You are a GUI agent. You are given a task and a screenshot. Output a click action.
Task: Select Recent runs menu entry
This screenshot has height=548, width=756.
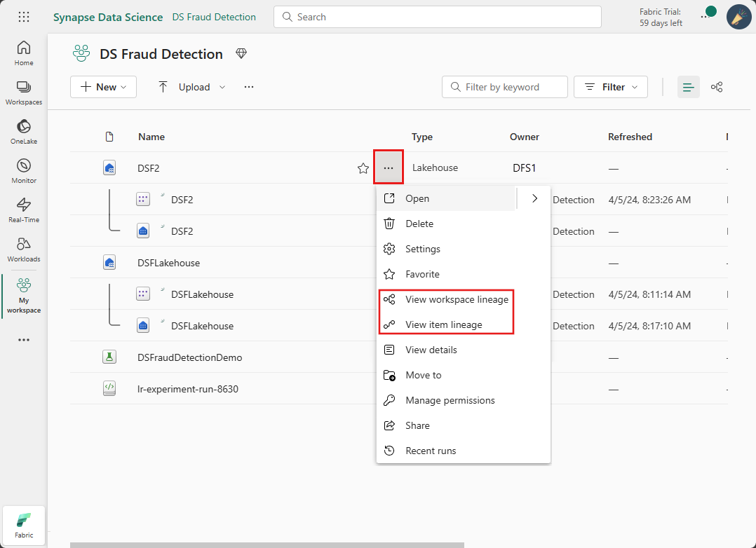coord(463,451)
